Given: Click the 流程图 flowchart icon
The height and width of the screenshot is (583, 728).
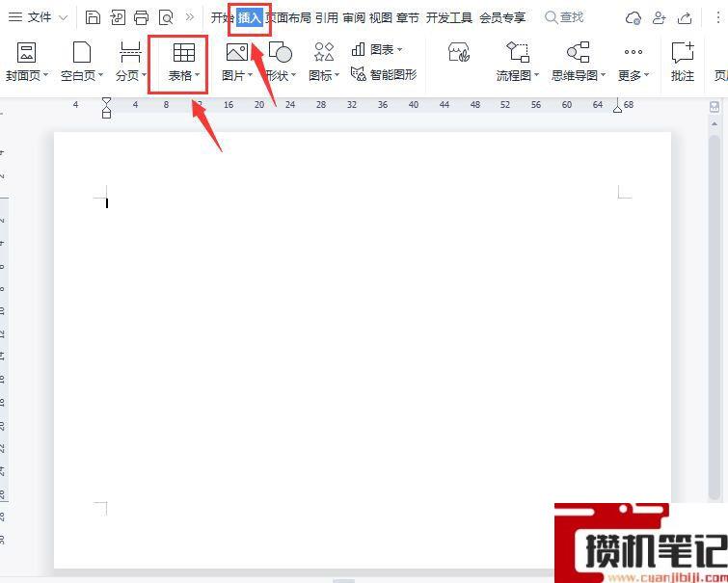Looking at the screenshot, I should click(518, 52).
